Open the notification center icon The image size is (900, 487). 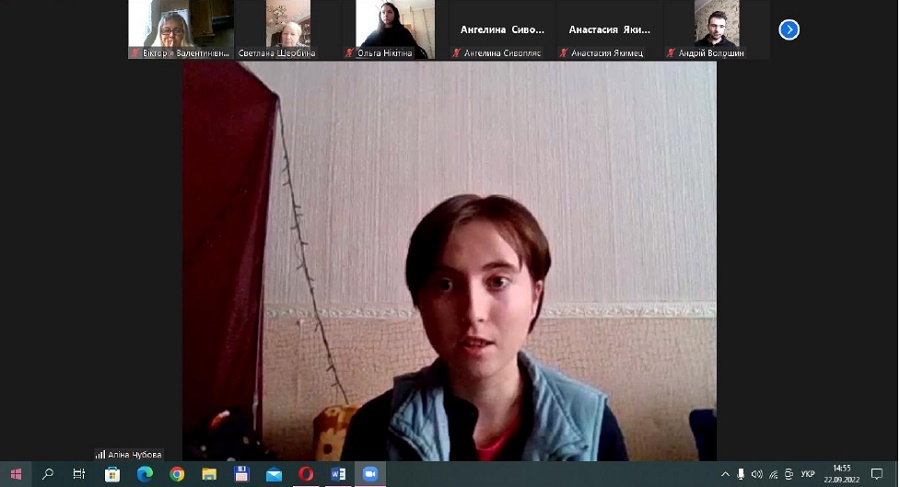(x=877, y=474)
